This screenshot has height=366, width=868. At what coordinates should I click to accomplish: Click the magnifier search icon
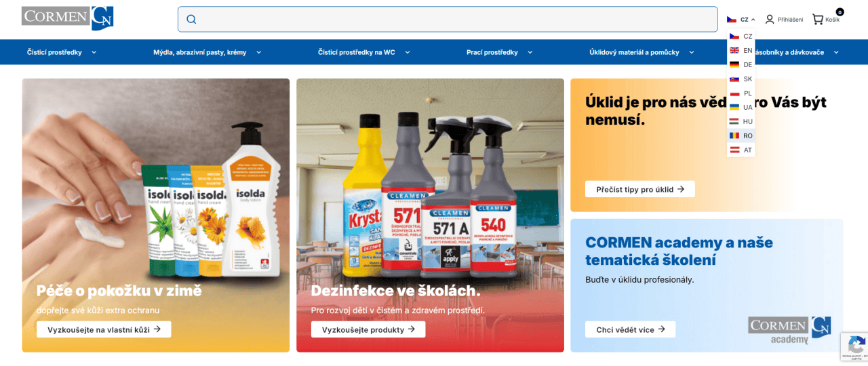(191, 20)
